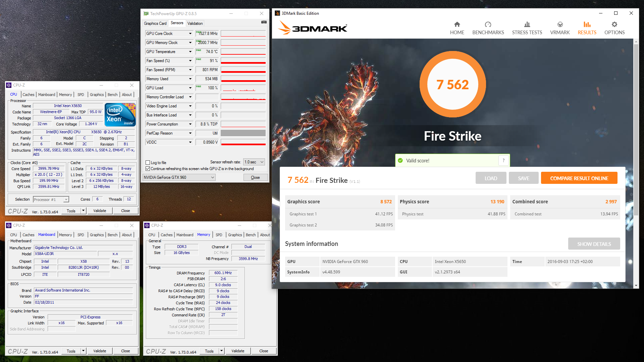Open VRMark section in 3DMark
Image resolution: width=644 pixels, height=362 pixels.
click(x=560, y=28)
